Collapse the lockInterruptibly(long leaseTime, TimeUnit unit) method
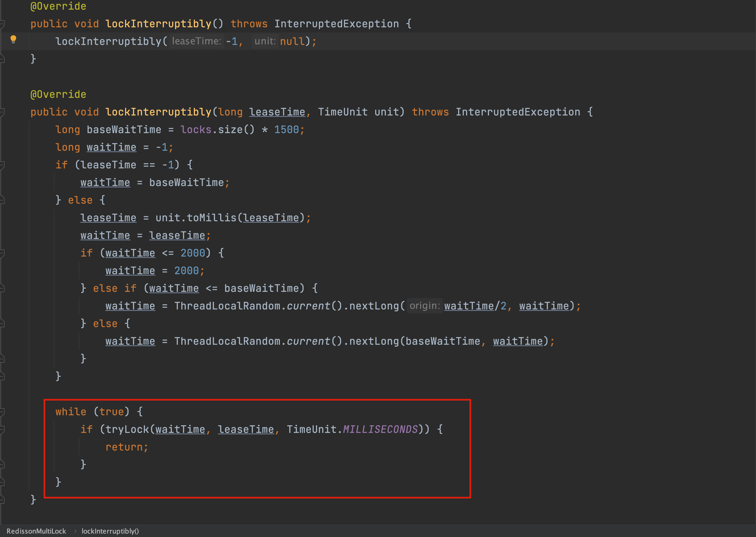Image resolution: width=756 pixels, height=537 pixels. coord(2,112)
